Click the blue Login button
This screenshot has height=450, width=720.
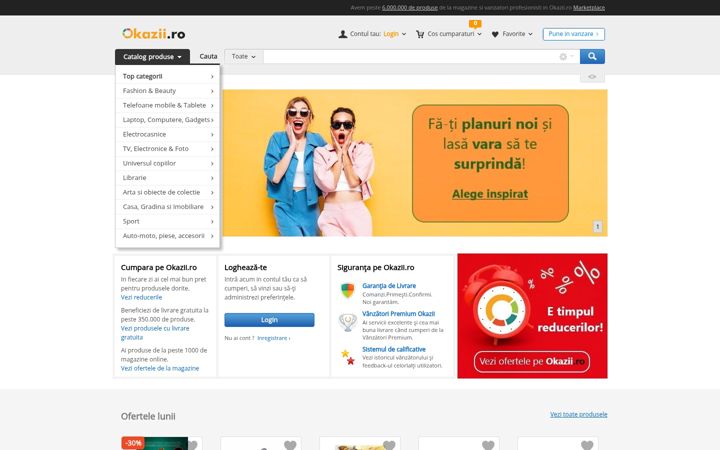pyautogui.click(x=269, y=320)
